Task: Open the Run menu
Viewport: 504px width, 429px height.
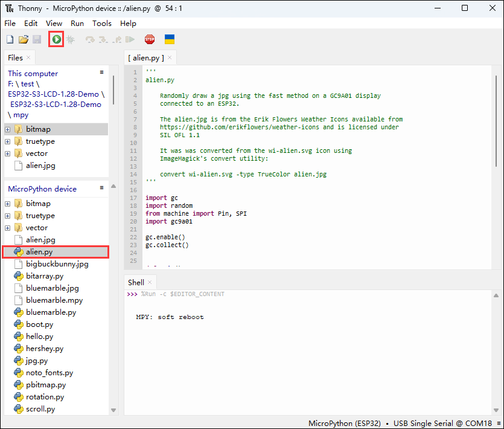Action: coord(77,23)
